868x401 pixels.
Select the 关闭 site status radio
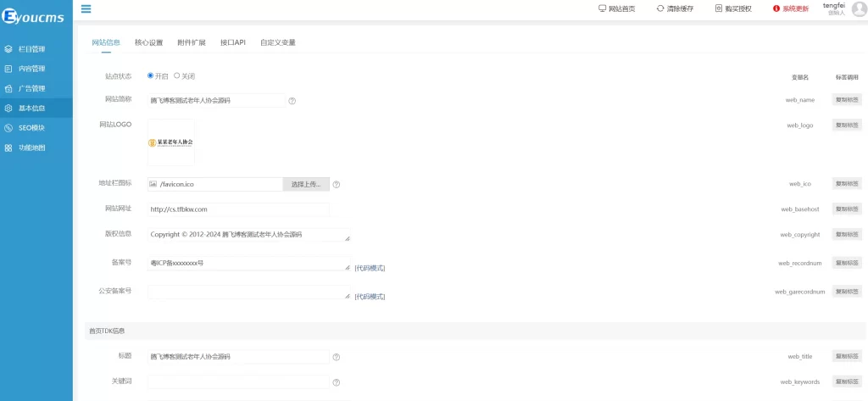[177, 75]
